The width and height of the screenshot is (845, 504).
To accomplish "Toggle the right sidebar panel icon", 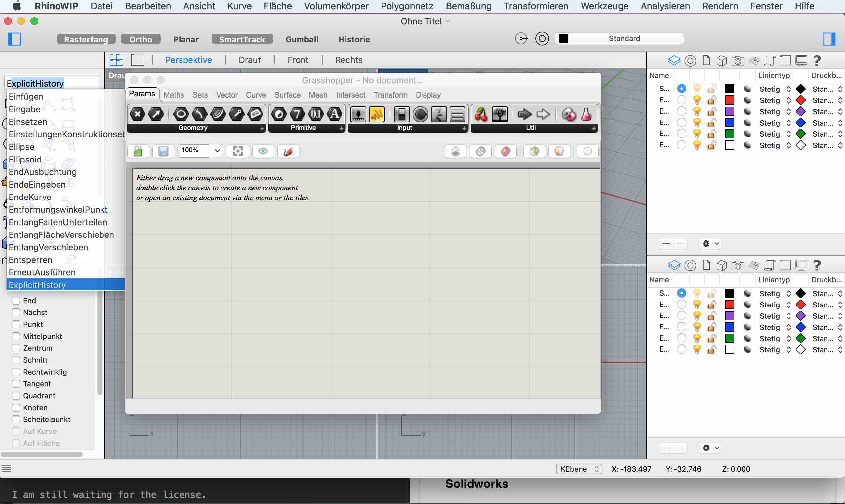I will [829, 39].
